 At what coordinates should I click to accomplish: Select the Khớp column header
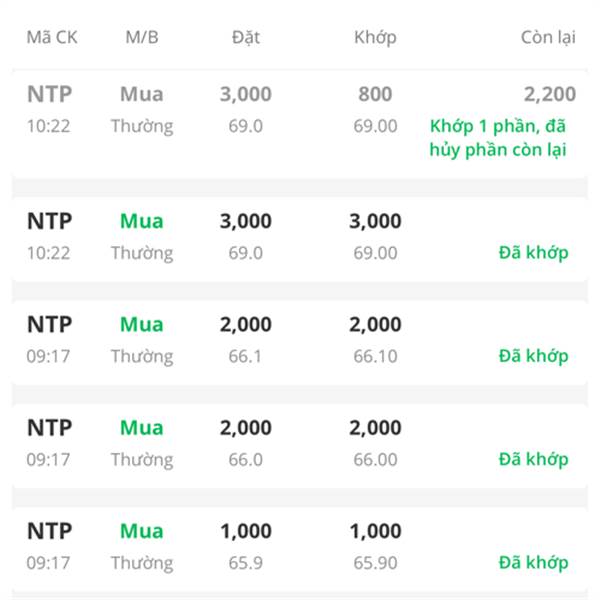[x=375, y=37]
